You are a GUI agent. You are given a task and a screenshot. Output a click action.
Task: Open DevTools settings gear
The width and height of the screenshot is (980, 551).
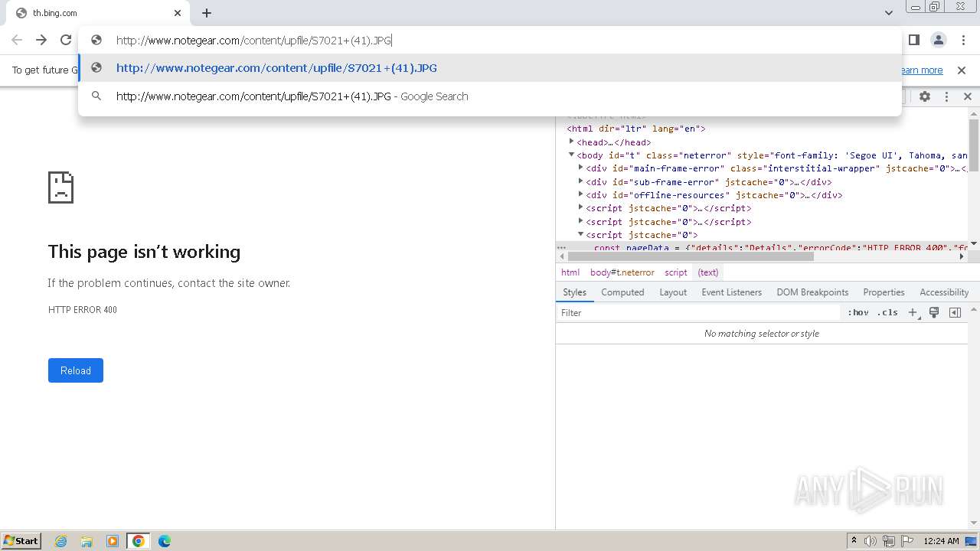tap(925, 96)
